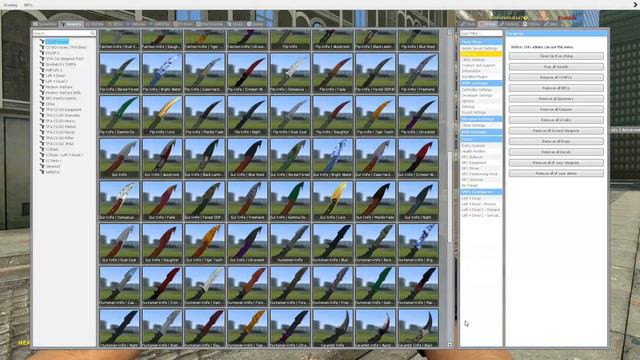Click Remove all Props button
The width and height of the screenshot is (640, 360).
click(x=556, y=141)
